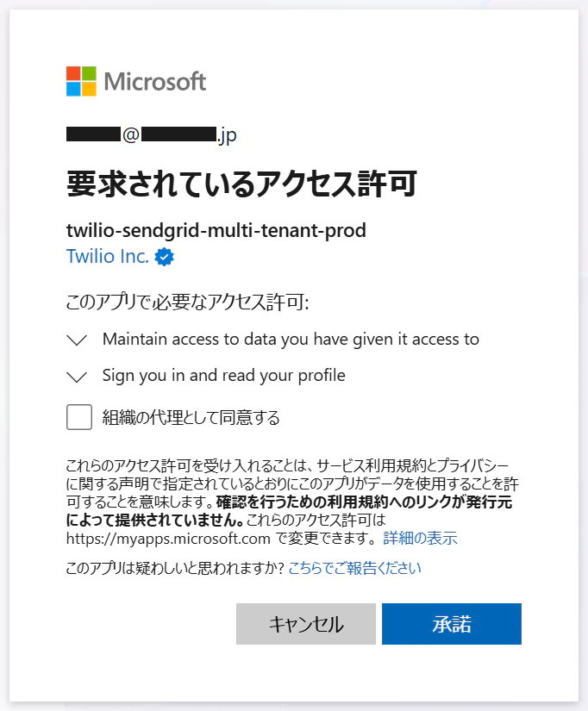Click the verified publisher badge next to Twilio Inc.

click(x=164, y=257)
